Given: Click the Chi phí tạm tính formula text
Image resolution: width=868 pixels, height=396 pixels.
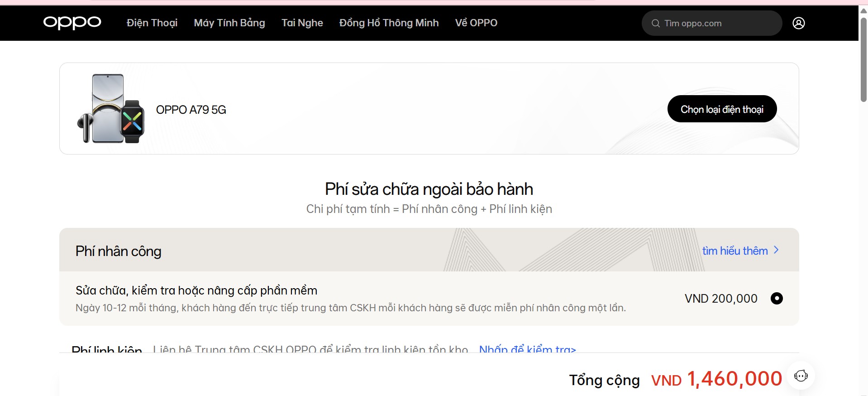Looking at the screenshot, I should [429, 209].
